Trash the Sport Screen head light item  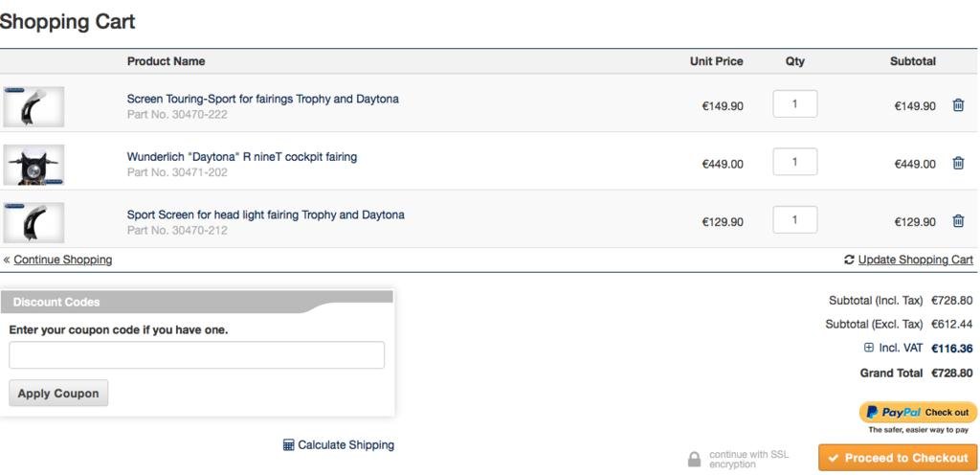tap(958, 220)
